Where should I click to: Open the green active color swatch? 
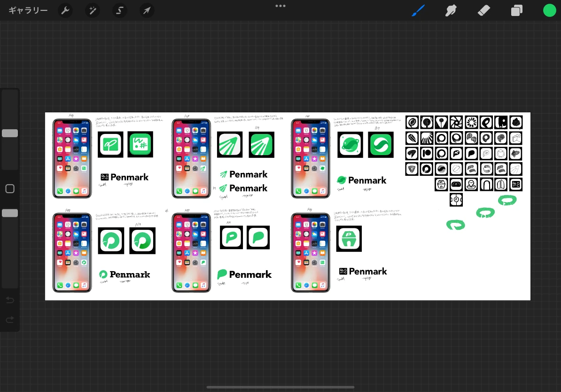(x=549, y=10)
